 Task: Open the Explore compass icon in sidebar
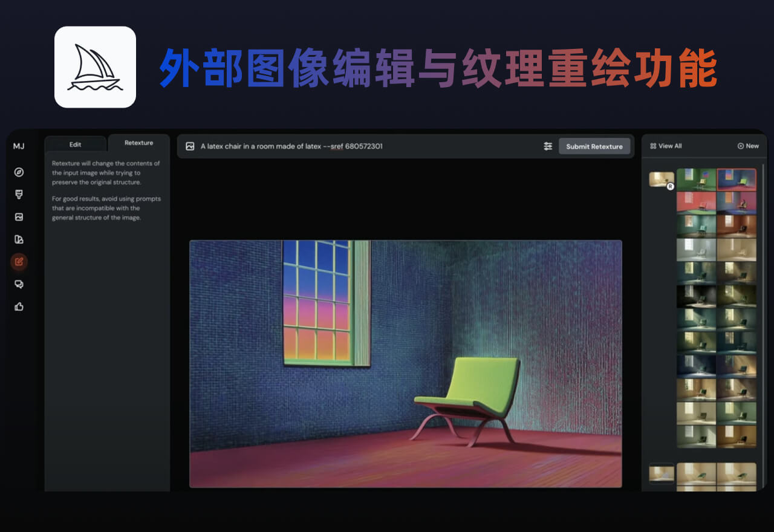click(x=19, y=172)
